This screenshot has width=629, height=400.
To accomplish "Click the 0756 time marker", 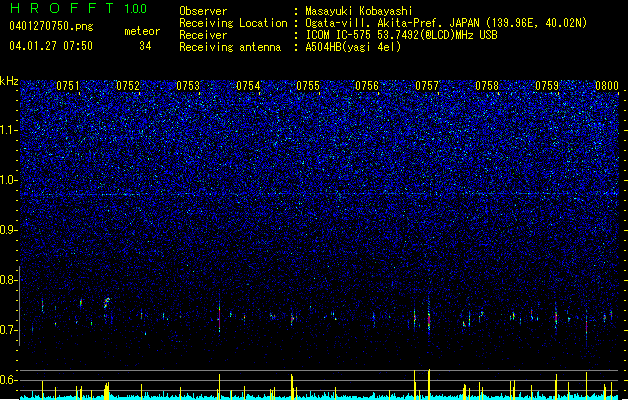I will (367, 86).
